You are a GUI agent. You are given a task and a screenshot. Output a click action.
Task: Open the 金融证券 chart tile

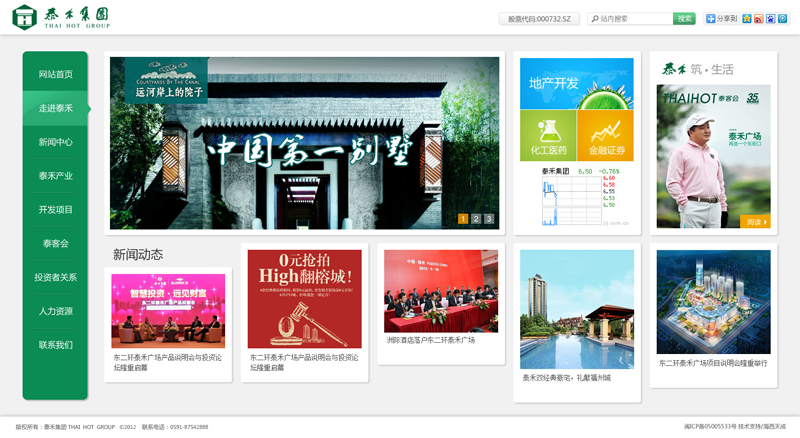coord(605,135)
